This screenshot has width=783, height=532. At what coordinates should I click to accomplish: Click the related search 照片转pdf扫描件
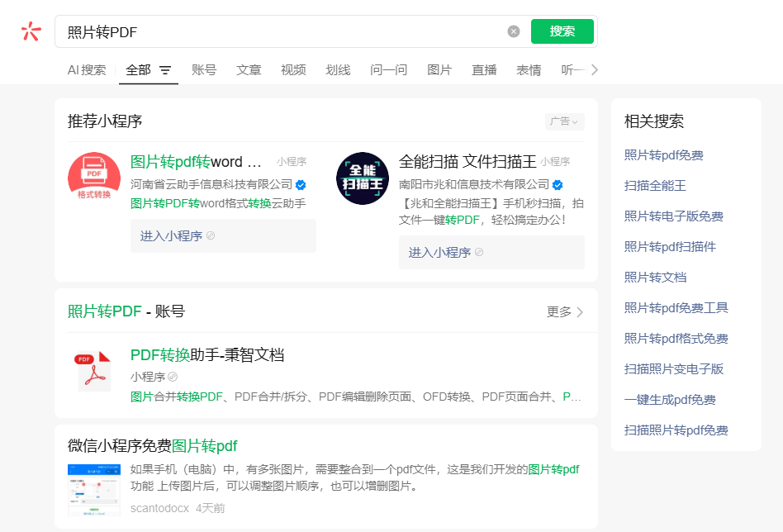point(670,247)
